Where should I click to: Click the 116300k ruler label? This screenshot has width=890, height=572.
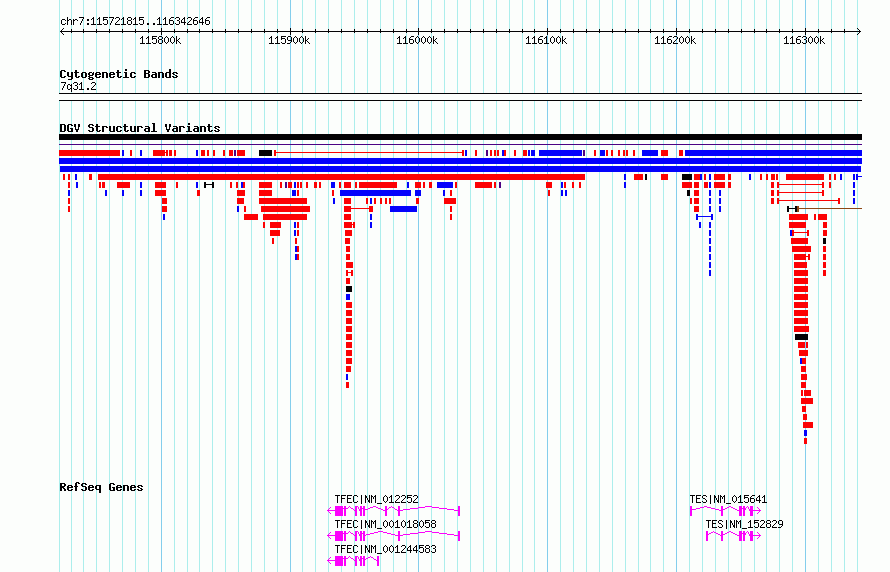[x=804, y=40]
